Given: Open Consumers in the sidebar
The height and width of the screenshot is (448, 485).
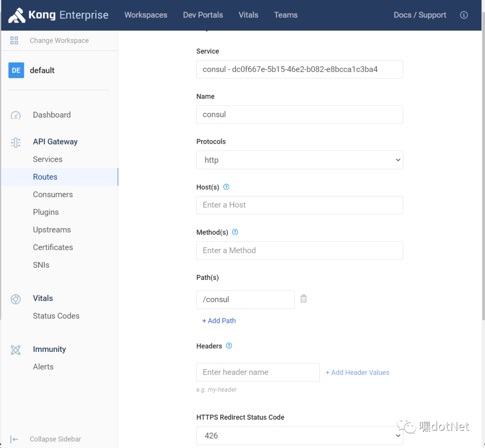Looking at the screenshot, I should pos(53,195).
